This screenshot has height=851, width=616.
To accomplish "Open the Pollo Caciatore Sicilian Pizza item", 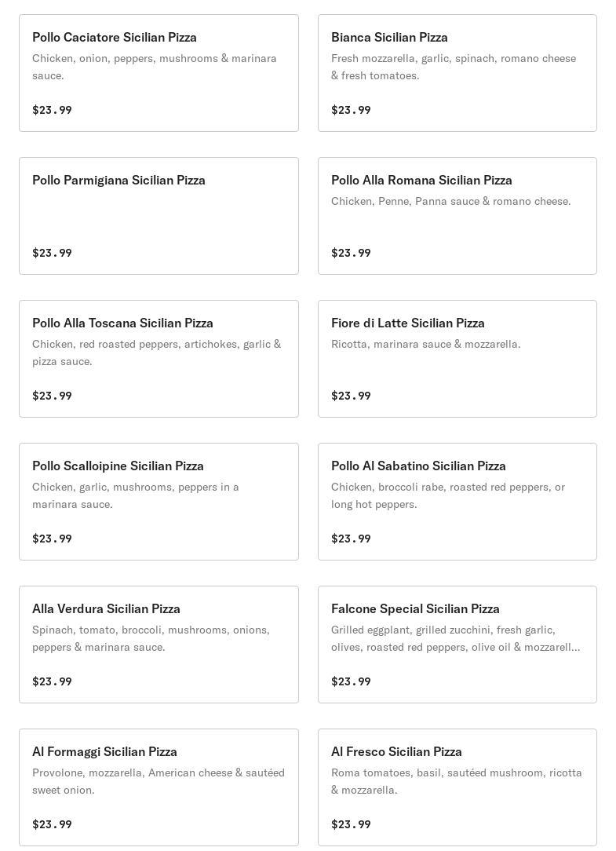I will tap(115, 38).
